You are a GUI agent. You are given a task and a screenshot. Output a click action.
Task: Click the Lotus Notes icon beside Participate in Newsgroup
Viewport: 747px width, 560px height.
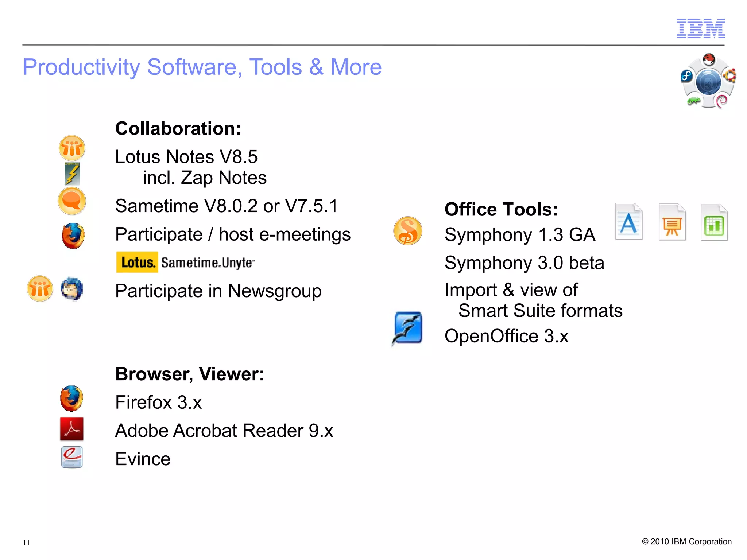40,289
